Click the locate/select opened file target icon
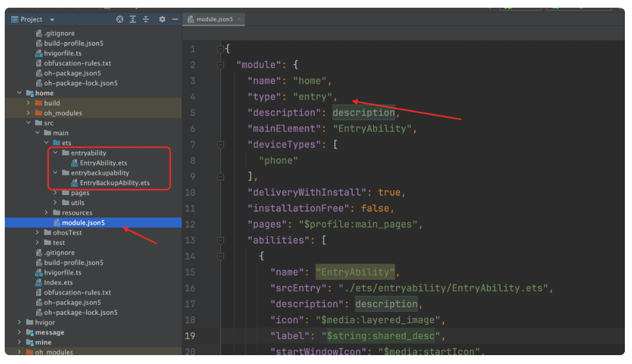 [120, 20]
